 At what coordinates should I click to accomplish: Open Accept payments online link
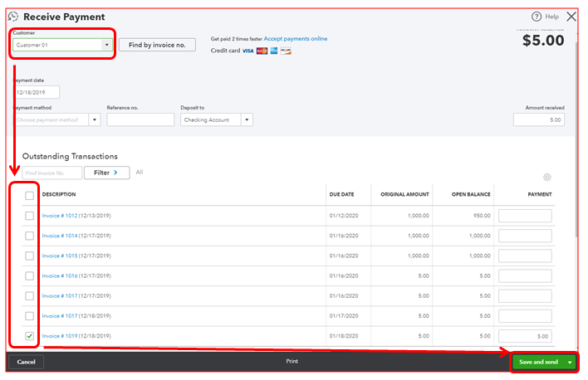coord(296,39)
